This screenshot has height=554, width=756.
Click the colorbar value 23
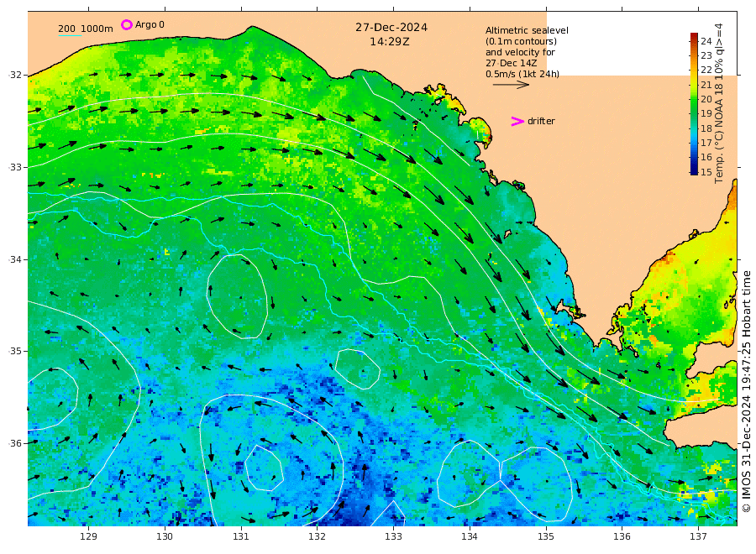706,55
